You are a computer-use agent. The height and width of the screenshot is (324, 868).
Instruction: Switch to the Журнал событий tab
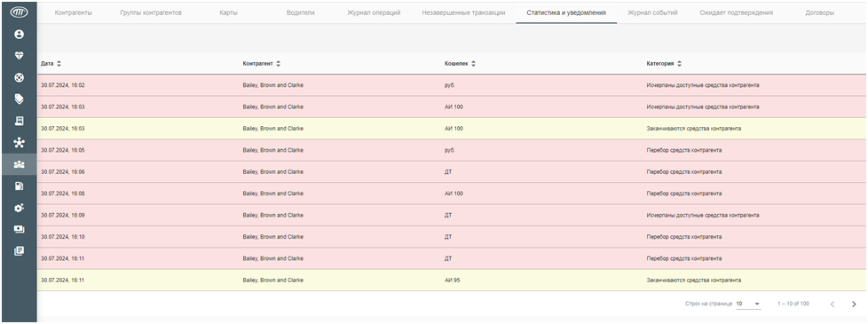click(x=652, y=12)
